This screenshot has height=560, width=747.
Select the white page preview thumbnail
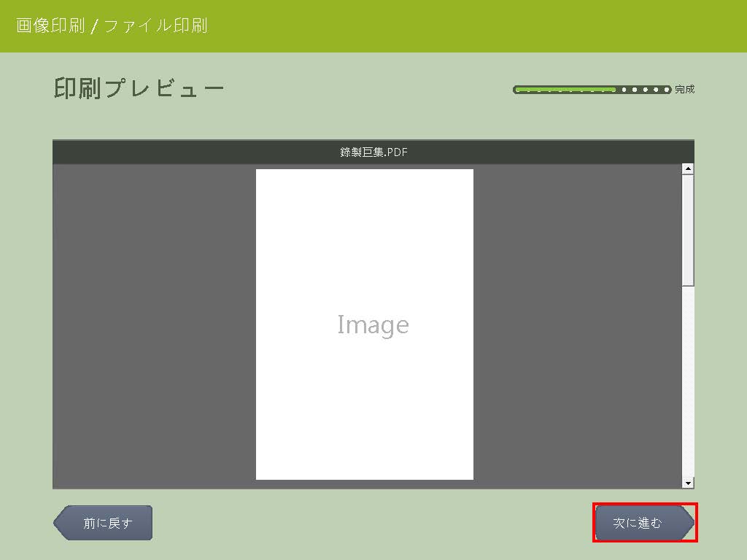tap(365, 324)
